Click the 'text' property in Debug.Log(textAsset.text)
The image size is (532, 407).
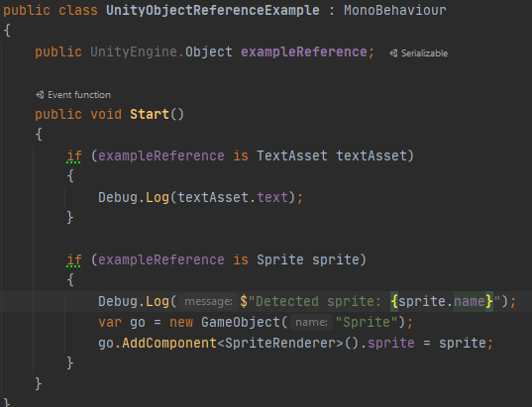click(x=272, y=197)
